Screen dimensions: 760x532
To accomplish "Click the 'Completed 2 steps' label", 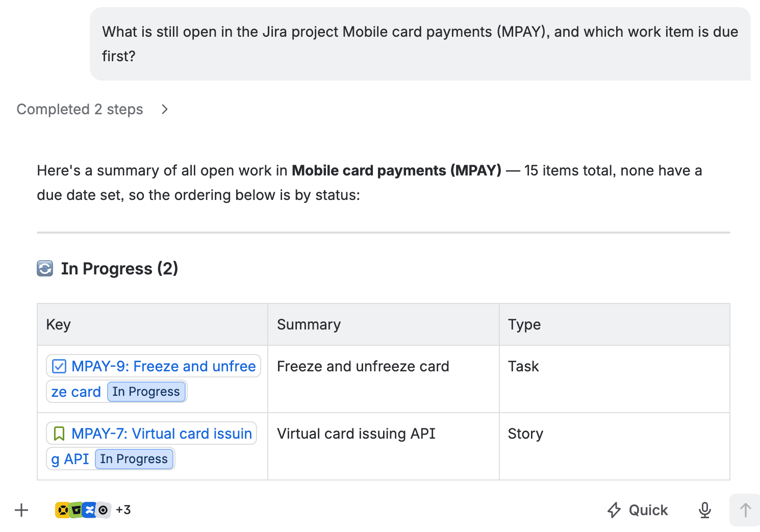I will (x=80, y=109).
